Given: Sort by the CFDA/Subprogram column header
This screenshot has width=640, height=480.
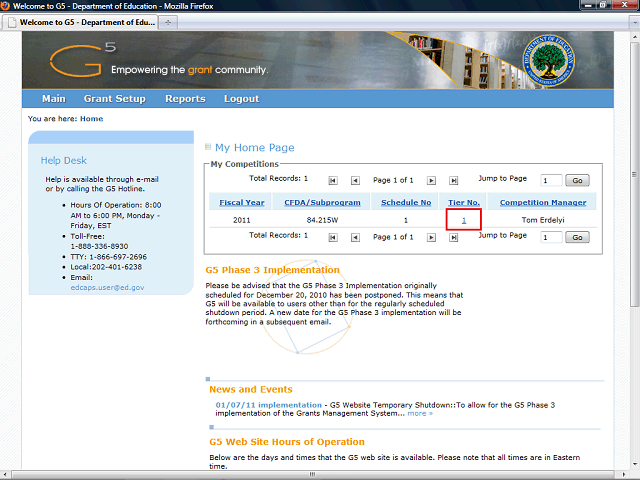Looking at the screenshot, I should (x=322, y=202).
